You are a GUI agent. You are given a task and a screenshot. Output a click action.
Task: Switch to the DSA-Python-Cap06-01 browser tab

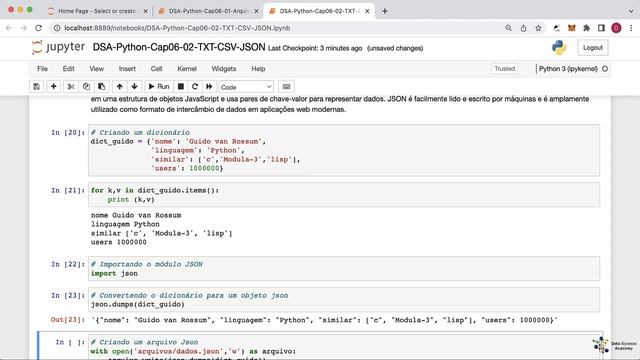tap(209, 11)
